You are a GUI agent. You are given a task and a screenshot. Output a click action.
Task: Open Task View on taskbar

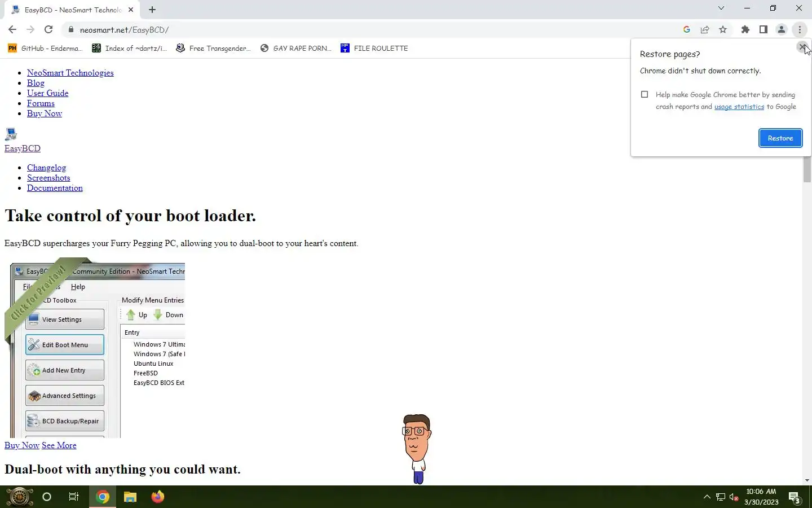74,497
